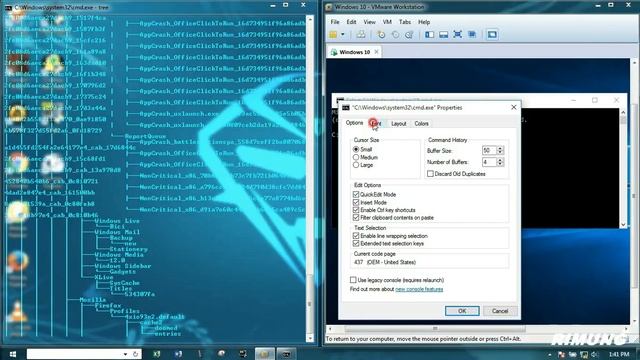The height and width of the screenshot is (360, 640).
Task: Click the volume icon in system tray
Action: coord(594,354)
